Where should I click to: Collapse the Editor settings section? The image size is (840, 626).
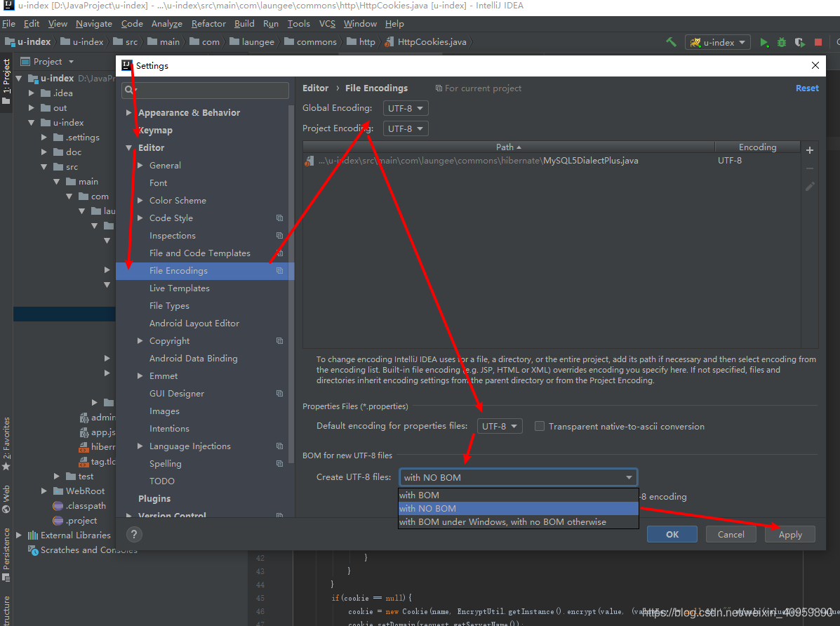coord(128,148)
